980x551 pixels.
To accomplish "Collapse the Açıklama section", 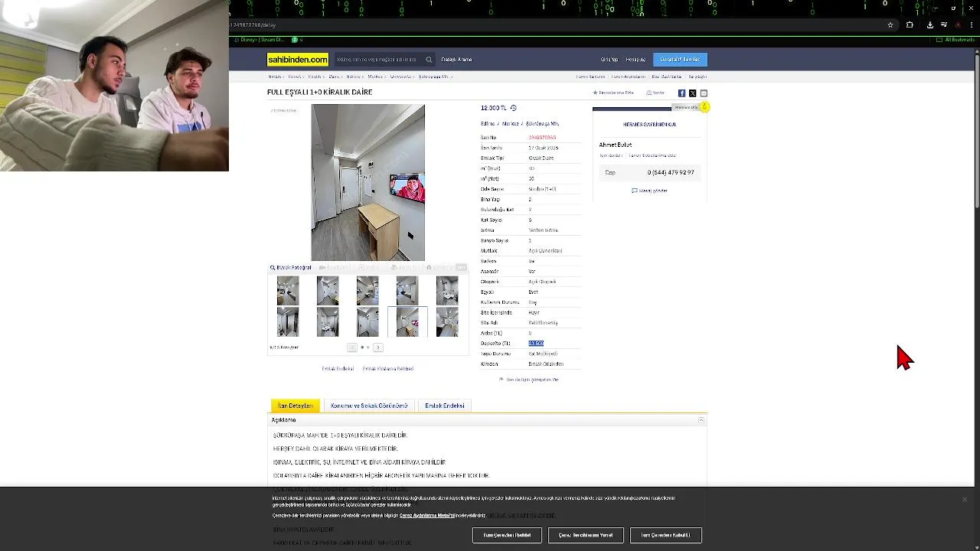I will pyautogui.click(x=701, y=420).
